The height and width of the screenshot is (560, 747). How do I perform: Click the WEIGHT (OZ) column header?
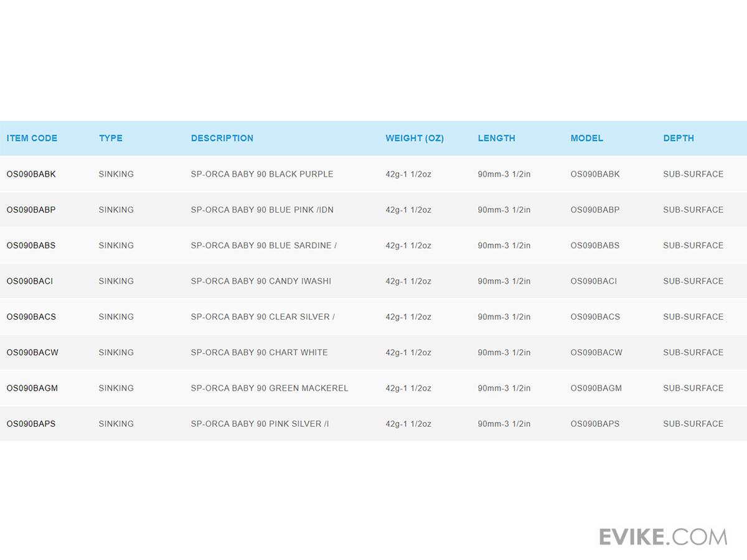(x=415, y=138)
